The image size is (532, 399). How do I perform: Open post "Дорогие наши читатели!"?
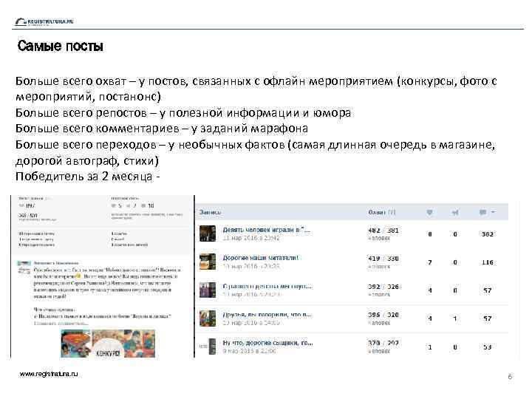[261, 258]
